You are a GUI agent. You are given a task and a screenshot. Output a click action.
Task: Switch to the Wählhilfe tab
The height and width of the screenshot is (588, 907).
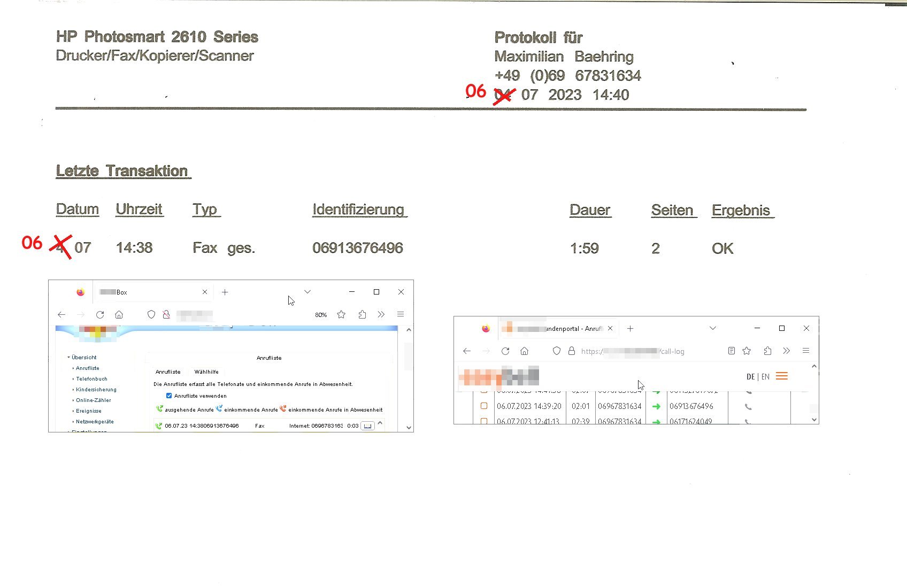pos(206,372)
